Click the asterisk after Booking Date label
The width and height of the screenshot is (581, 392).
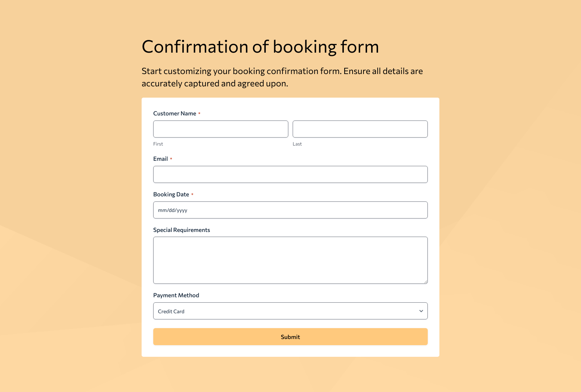[192, 194]
